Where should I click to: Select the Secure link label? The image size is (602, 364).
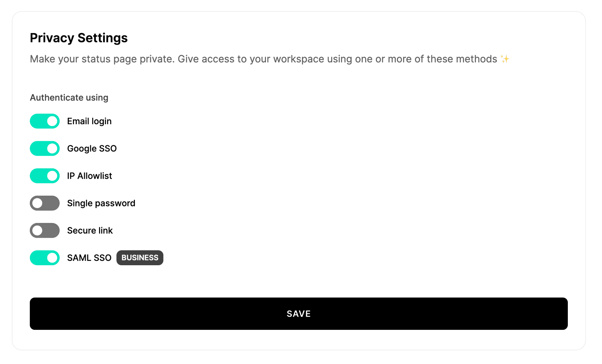(x=90, y=230)
